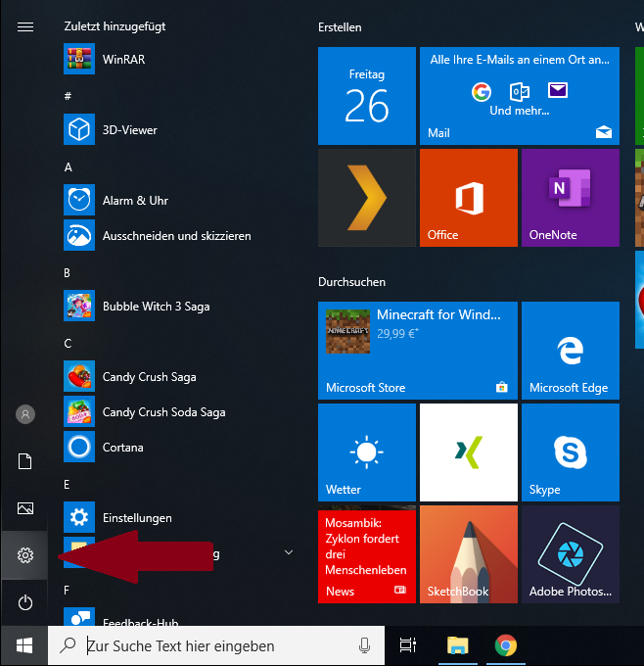Launch WinRAR from recently added
Viewport: 644px width, 666px height.
(180, 59)
